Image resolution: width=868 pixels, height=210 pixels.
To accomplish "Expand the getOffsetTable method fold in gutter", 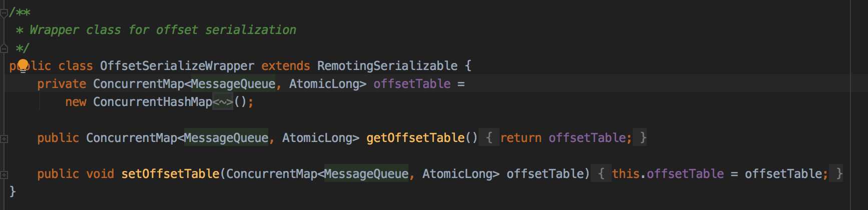I will (x=4, y=138).
